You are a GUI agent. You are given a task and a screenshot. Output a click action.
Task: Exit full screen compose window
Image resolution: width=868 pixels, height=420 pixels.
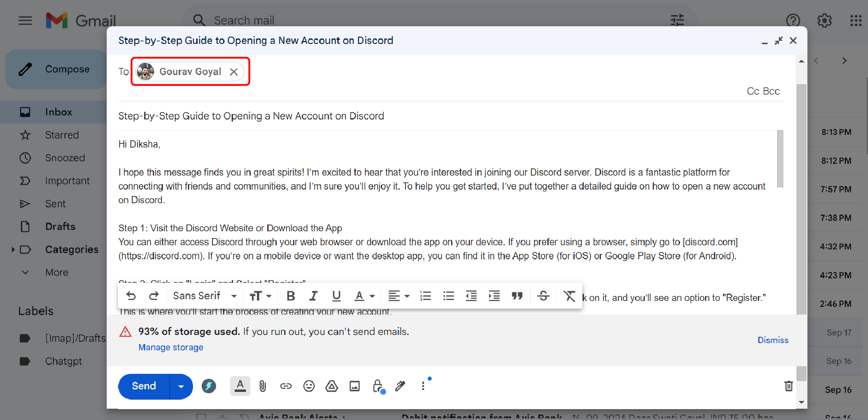[778, 41]
